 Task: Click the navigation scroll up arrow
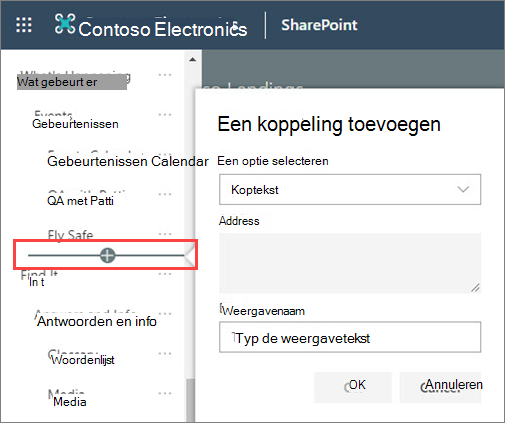click(192, 60)
